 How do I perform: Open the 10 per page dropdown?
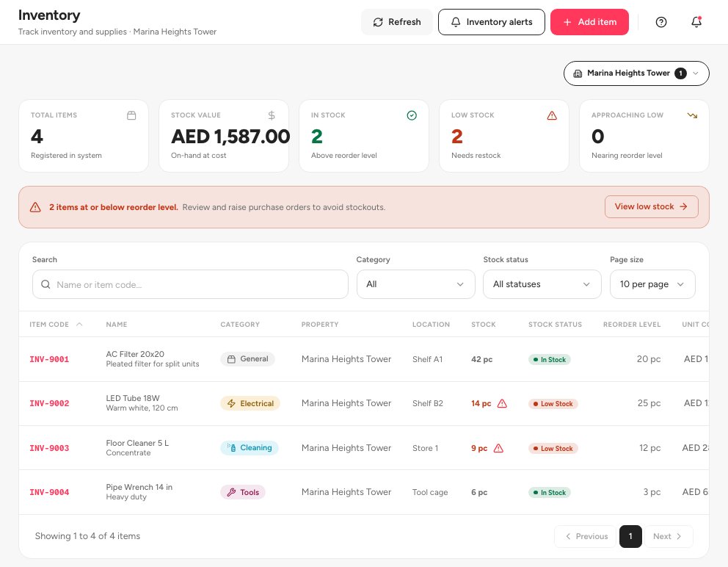(x=652, y=284)
